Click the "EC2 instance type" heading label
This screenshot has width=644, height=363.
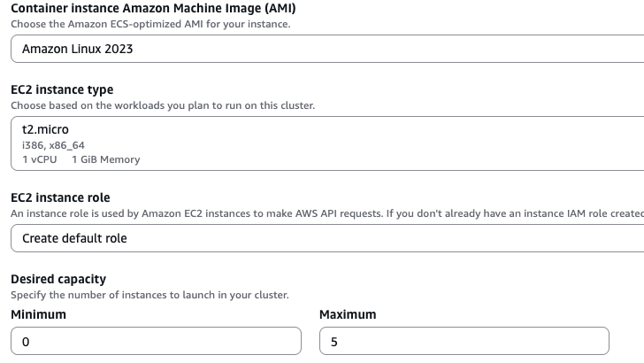point(62,90)
